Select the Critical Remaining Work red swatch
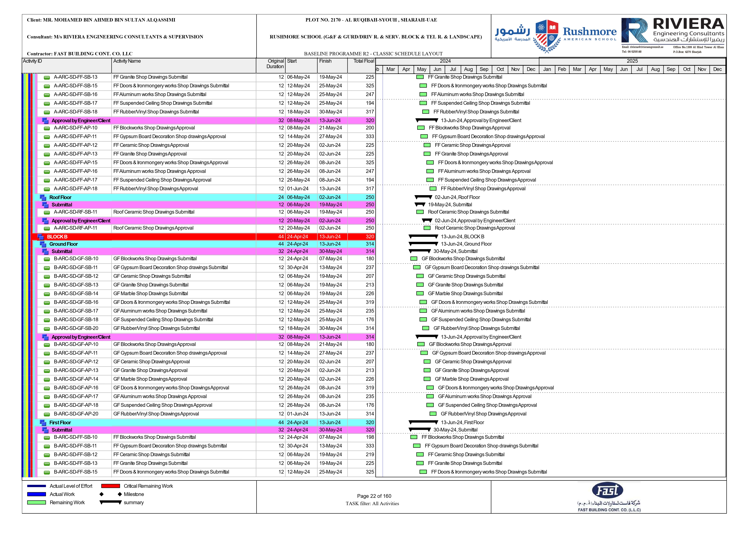This screenshot has width=756, height=535. coord(111,486)
